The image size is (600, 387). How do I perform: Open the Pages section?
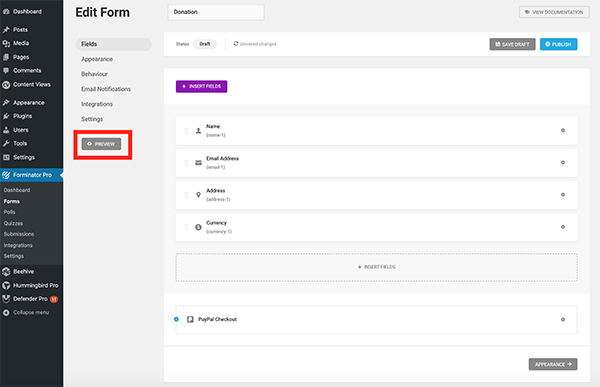tap(21, 57)
